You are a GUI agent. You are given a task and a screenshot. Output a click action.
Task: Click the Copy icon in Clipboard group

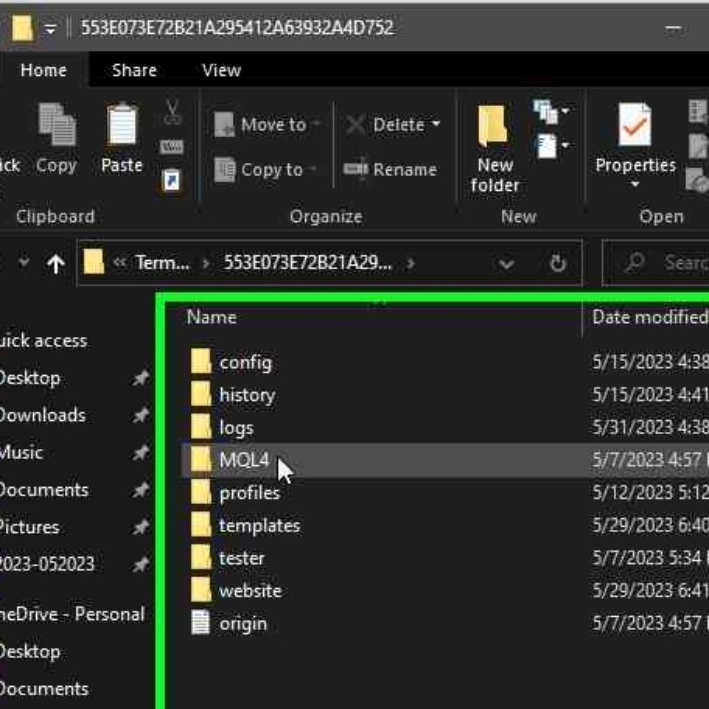click(x=57, y=125)
